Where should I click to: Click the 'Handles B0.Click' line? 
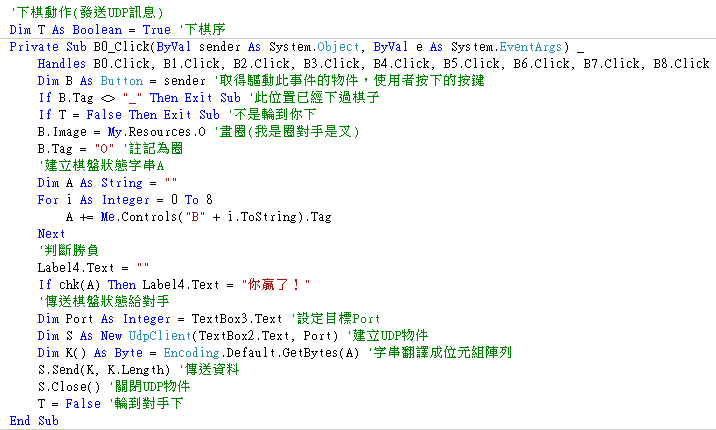tap(373, 64)
